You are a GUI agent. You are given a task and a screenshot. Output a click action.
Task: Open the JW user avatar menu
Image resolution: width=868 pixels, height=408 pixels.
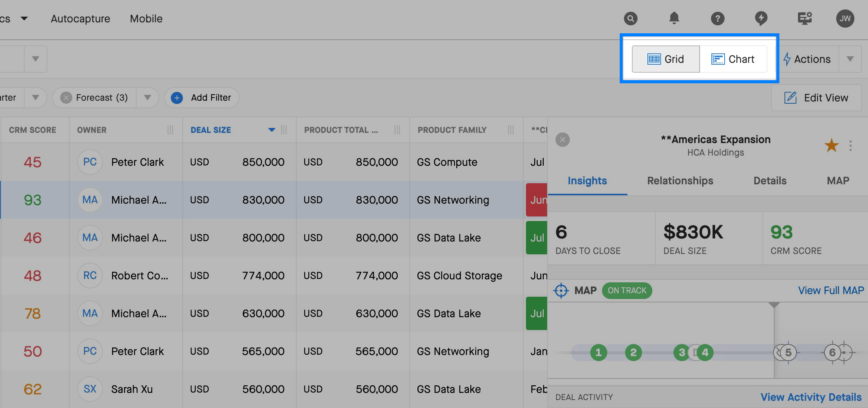[845, 18]
